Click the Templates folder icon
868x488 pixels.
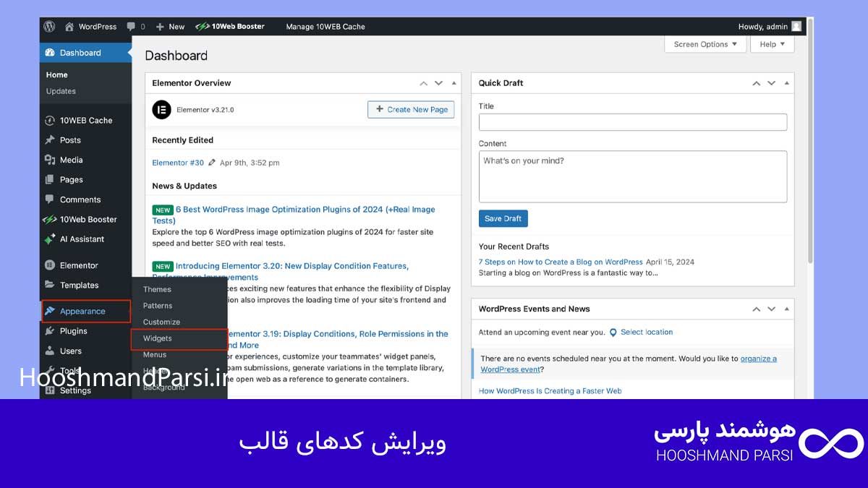pyautogui.click(x=49, y=285)
